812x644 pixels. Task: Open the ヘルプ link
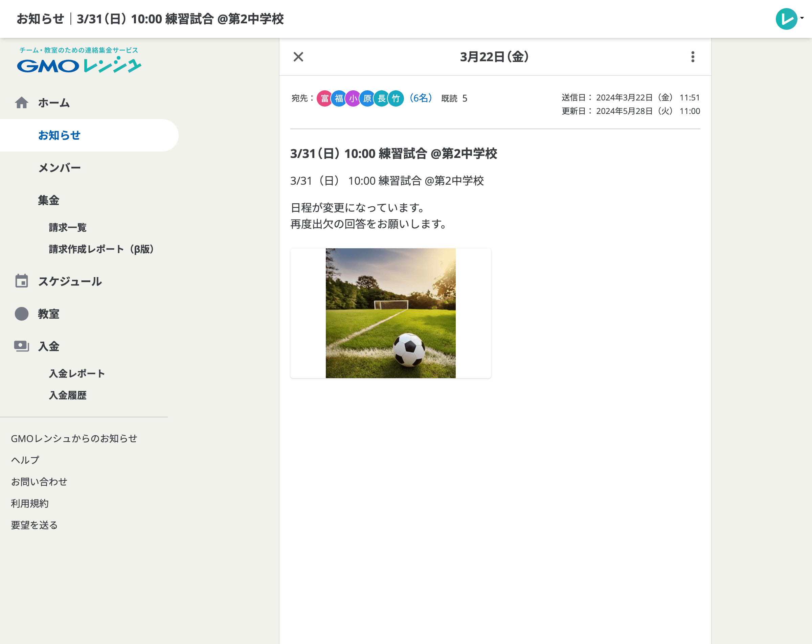[x=25, y=459]
